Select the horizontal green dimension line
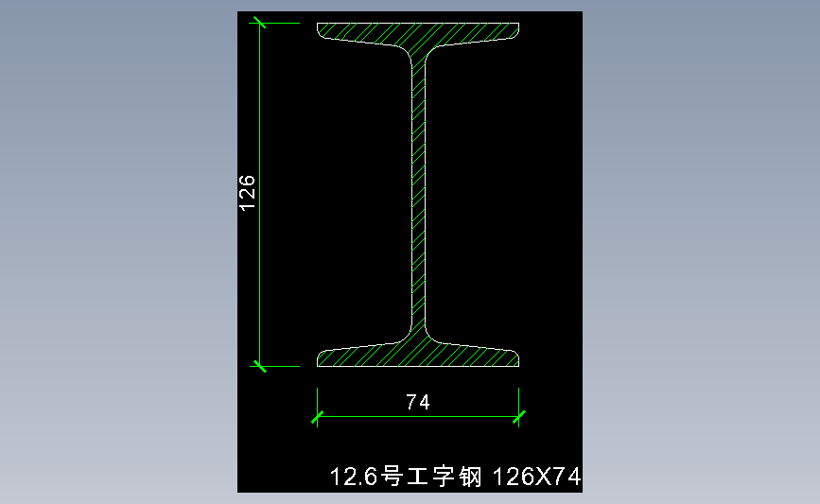This screenshot has width=820, height=504. [418, 417]
